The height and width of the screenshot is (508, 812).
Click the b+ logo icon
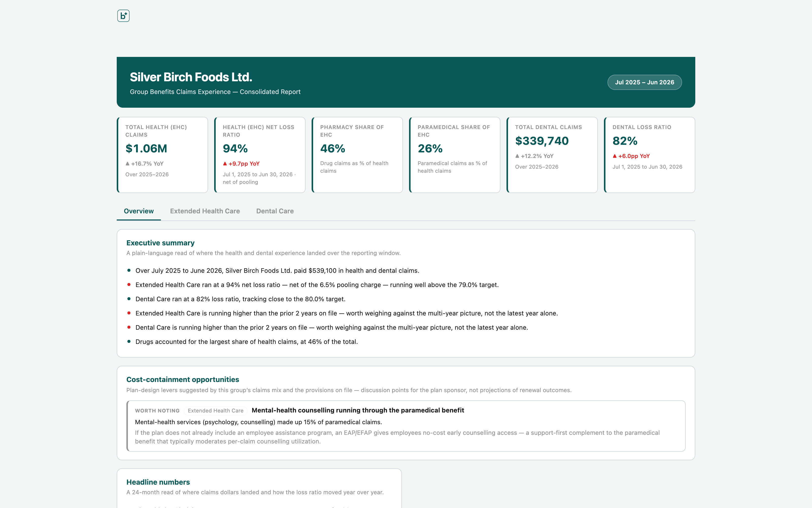123,16
